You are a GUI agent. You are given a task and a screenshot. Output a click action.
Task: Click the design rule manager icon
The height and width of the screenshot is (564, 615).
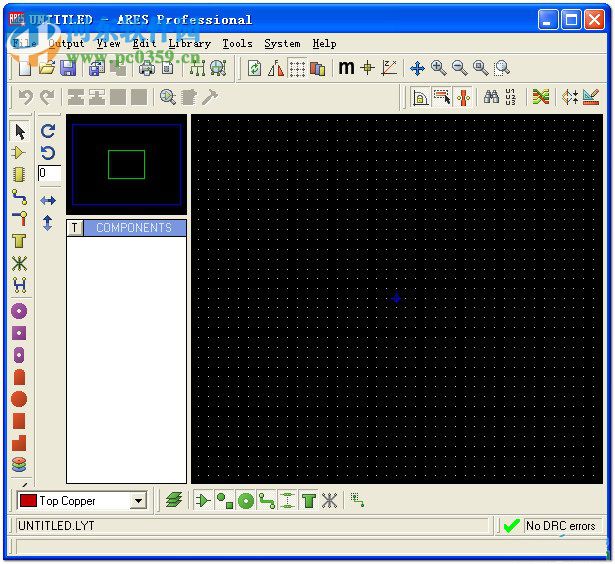[591, 97]
